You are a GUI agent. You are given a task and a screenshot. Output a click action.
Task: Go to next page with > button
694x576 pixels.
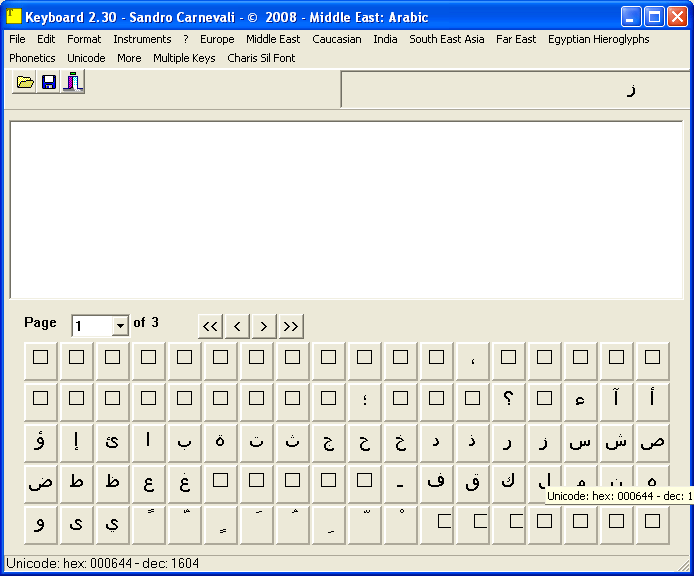[264, 327]
